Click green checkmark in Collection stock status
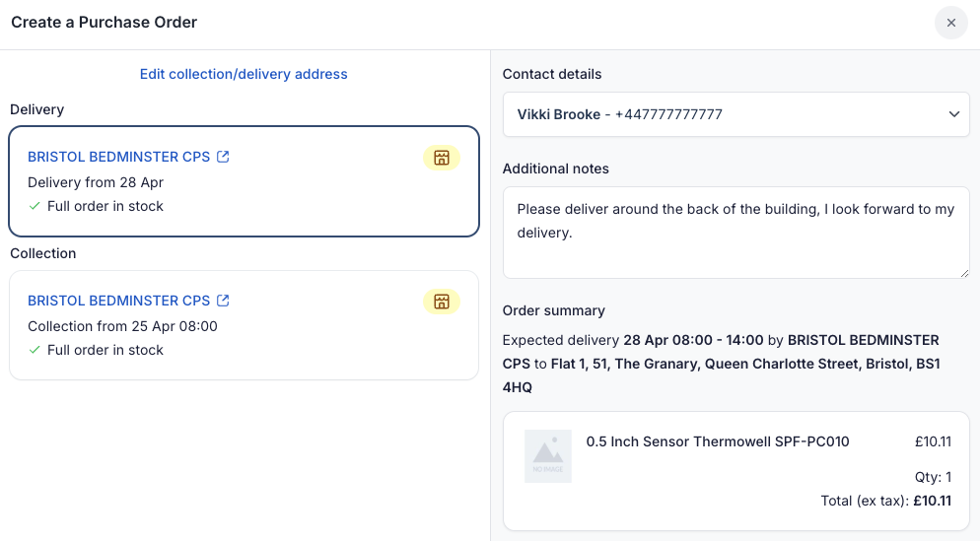 point(35,350)
